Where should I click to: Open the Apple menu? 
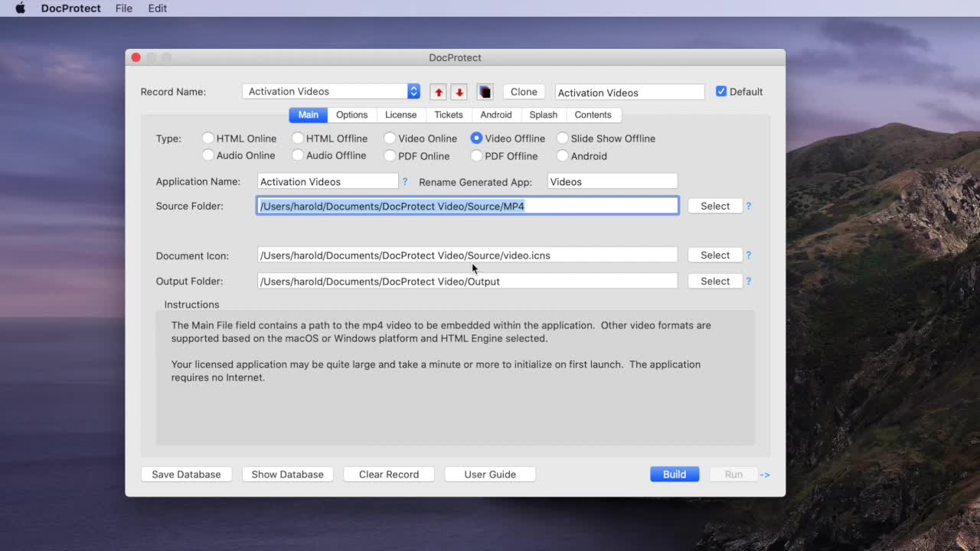[21, 8]
